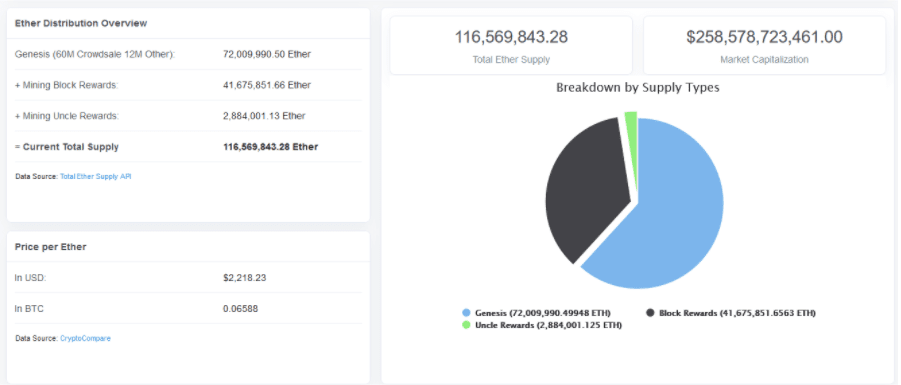Open the CryptoCompare data source link
The height and width of the screenshot is (385, 901).
(x=86, y=338)
